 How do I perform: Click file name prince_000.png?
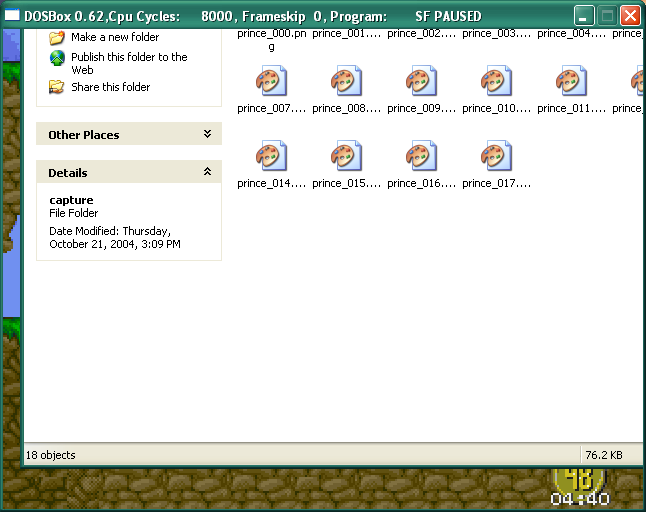pos(272,40)
